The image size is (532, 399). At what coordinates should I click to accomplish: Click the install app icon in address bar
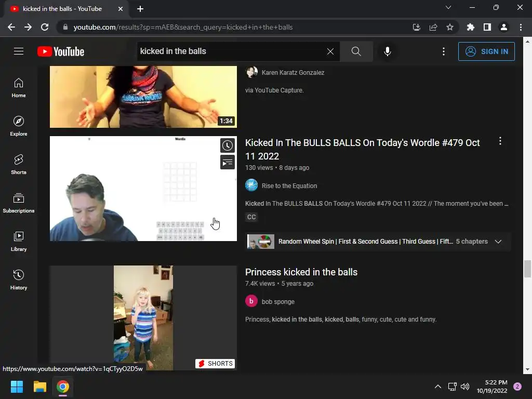coord(417,27)
